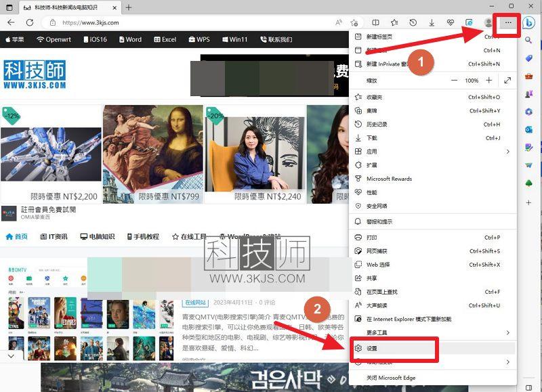Screen dimensions: 542x392
Task: Select Microsoft Rewards menu item
Action: coord(432,179)
